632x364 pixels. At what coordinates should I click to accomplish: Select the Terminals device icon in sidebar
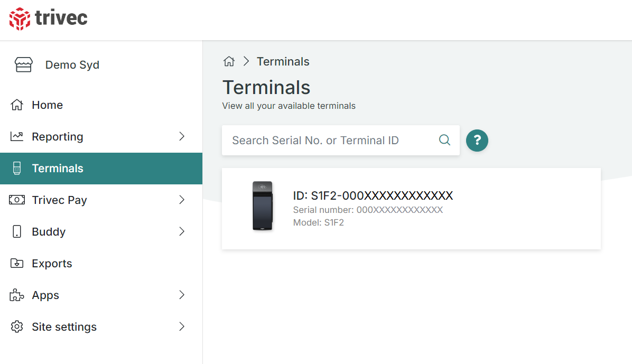click(17, 168)
